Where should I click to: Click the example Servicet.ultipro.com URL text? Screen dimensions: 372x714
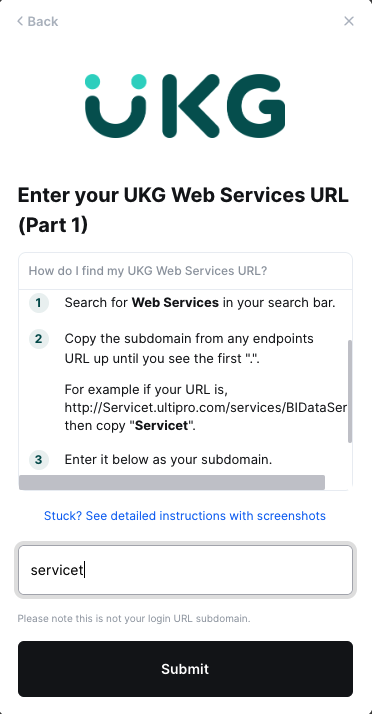(x=206, y=408)
